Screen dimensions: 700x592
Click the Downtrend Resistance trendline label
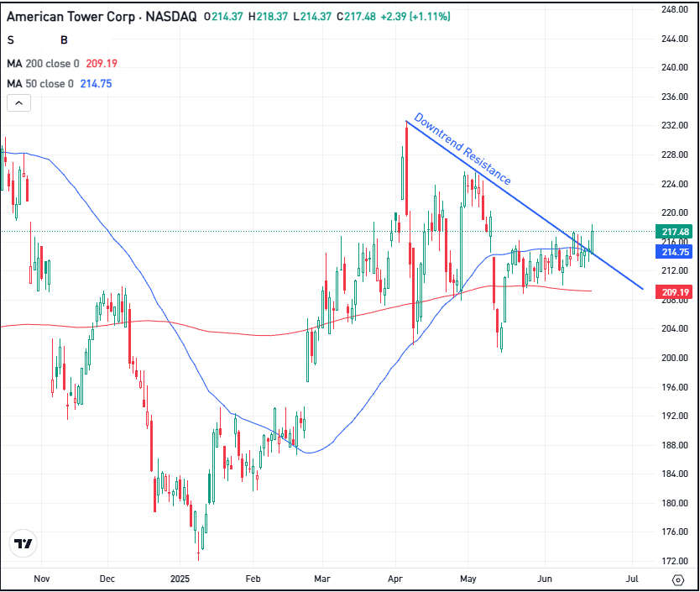(462, 149)
